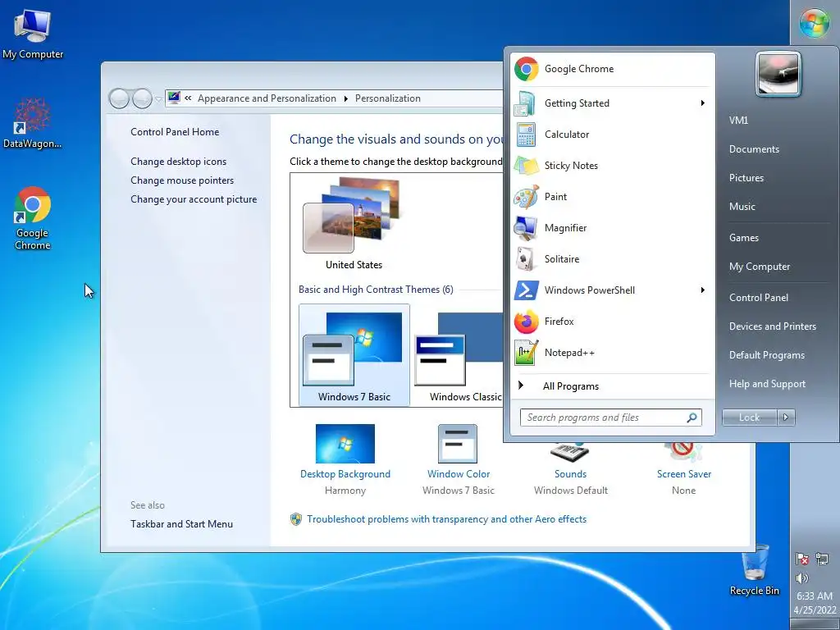Open Sticky Notes from the Start menu
Screen dimensions: 840x630
(612, 166)
